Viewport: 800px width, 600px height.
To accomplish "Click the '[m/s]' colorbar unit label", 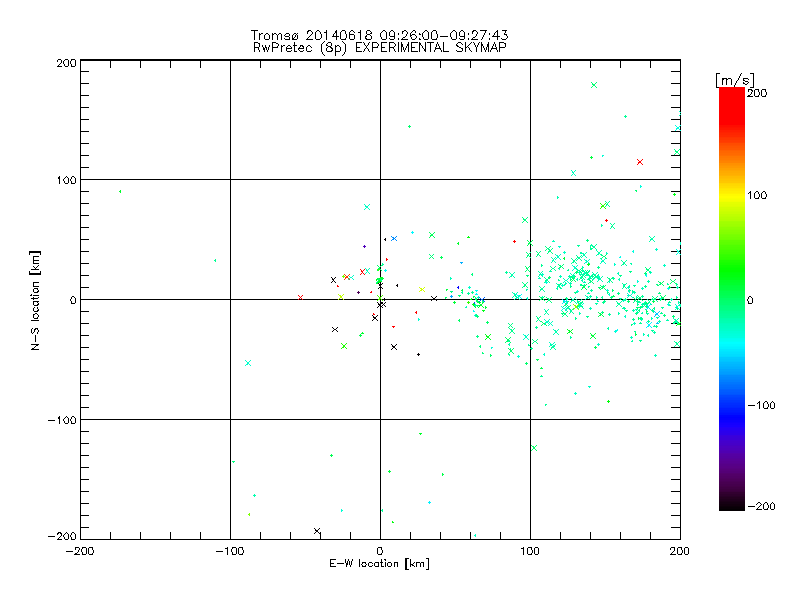I will pyautogui.click(x=735, y=80).
